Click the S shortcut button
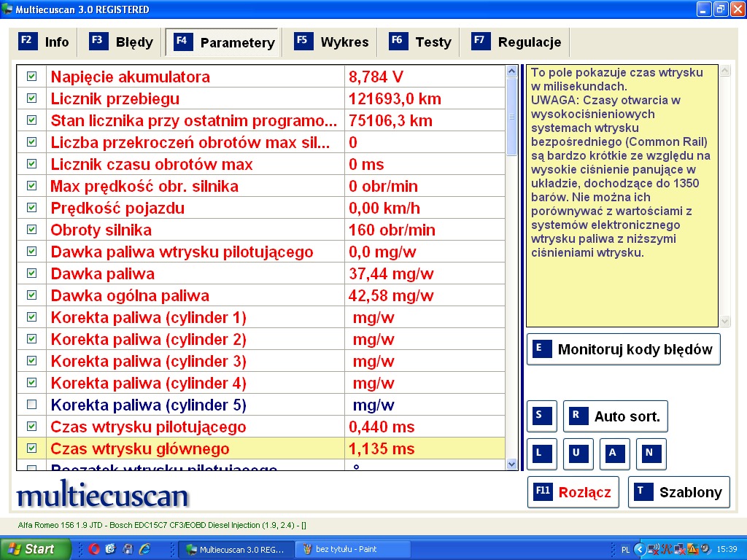 tap(541, 416)
